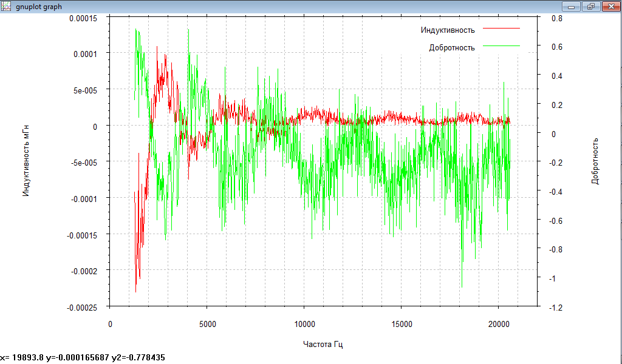Click the x-axis tick label 15000
Image resolution: width=622 pixels, height=364 pixels.
(x=402, y=325)
